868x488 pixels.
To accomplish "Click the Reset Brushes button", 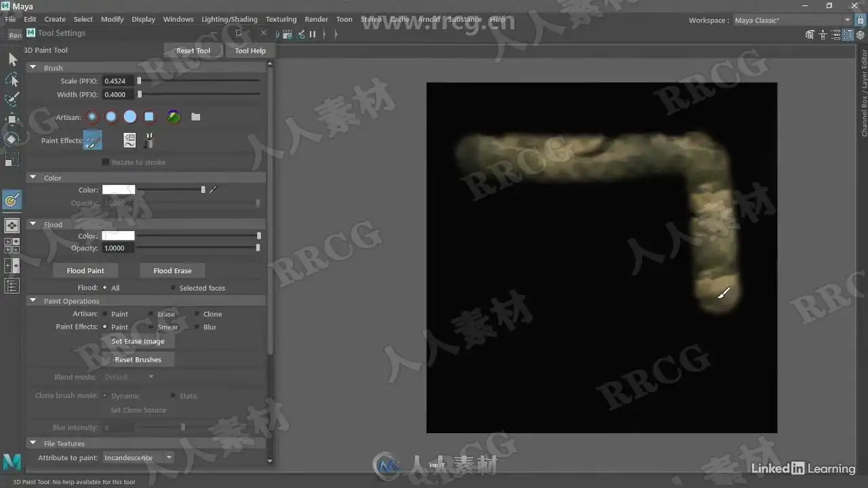I will 138,359.
